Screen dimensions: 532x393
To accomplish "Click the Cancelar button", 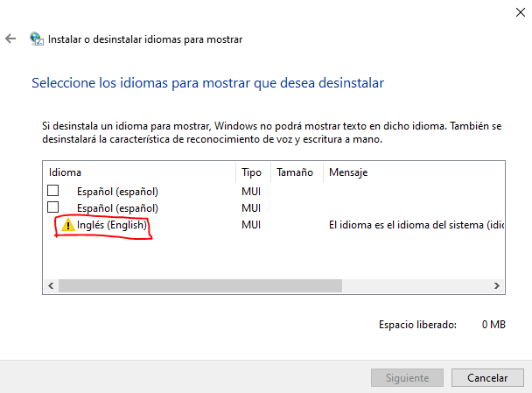I will (487, 378).
